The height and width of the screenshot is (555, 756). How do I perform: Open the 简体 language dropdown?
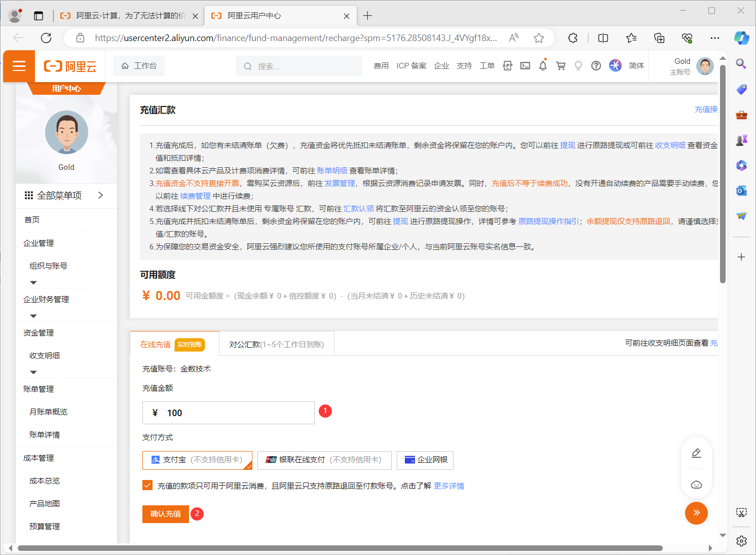[x=636, y=65]
